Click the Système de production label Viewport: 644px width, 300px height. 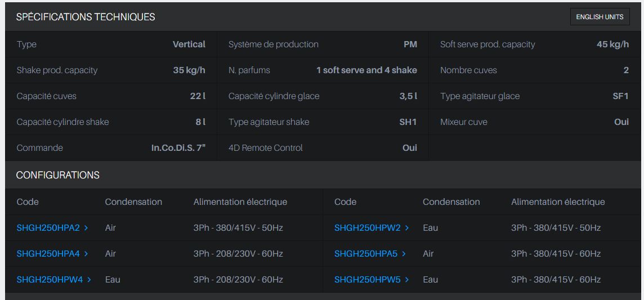coord(273,44)
